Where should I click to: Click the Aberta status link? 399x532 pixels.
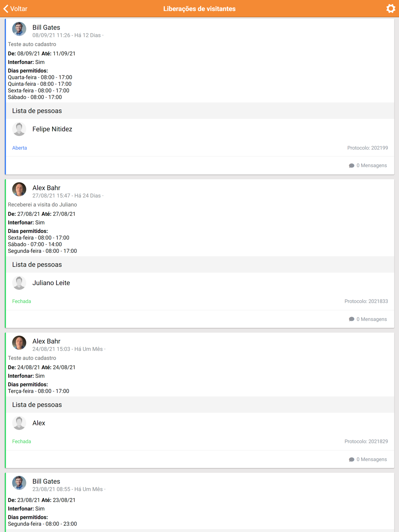(x=20, y=148)
